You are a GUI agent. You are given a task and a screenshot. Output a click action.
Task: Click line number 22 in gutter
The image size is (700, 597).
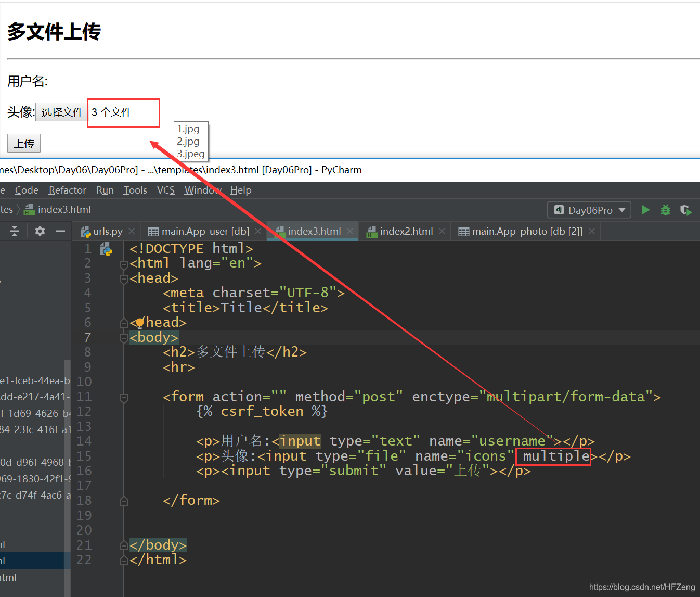click(x=84, y=560)
